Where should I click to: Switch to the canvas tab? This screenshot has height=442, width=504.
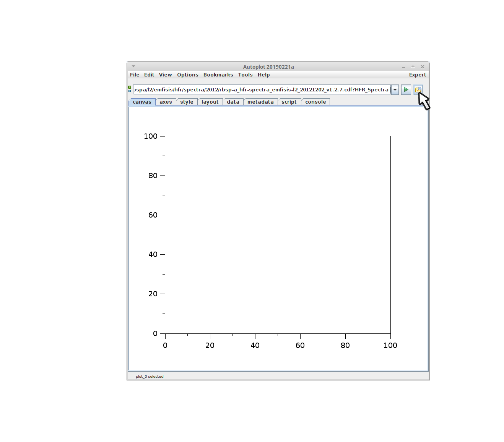tap(142, 102)
